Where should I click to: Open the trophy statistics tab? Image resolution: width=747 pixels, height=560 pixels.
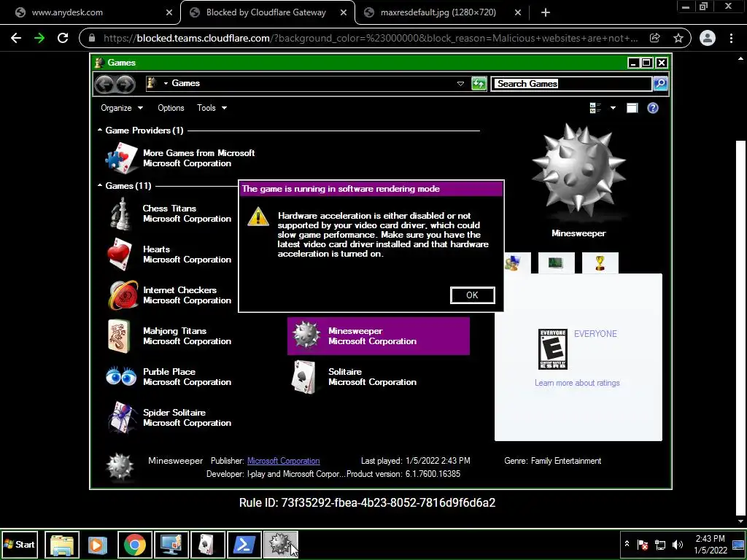[600, 262]
